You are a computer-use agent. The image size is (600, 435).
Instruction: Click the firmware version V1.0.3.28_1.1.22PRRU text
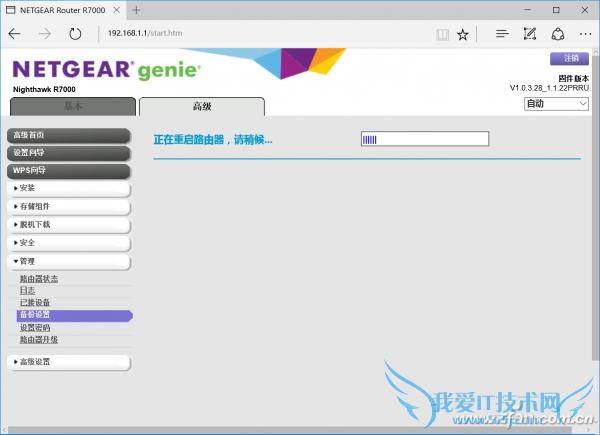coord(549,88)
